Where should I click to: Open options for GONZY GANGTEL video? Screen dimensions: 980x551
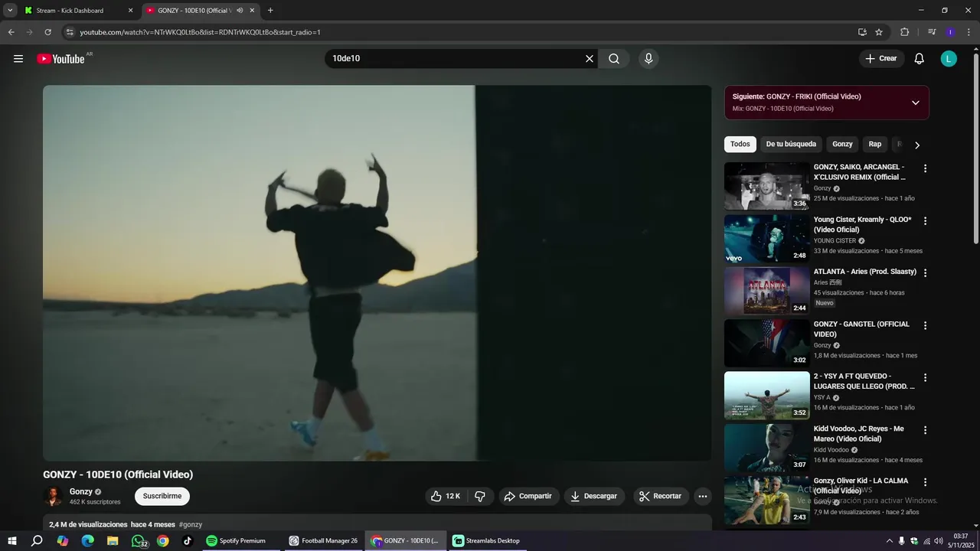click(x=925, y=325)
